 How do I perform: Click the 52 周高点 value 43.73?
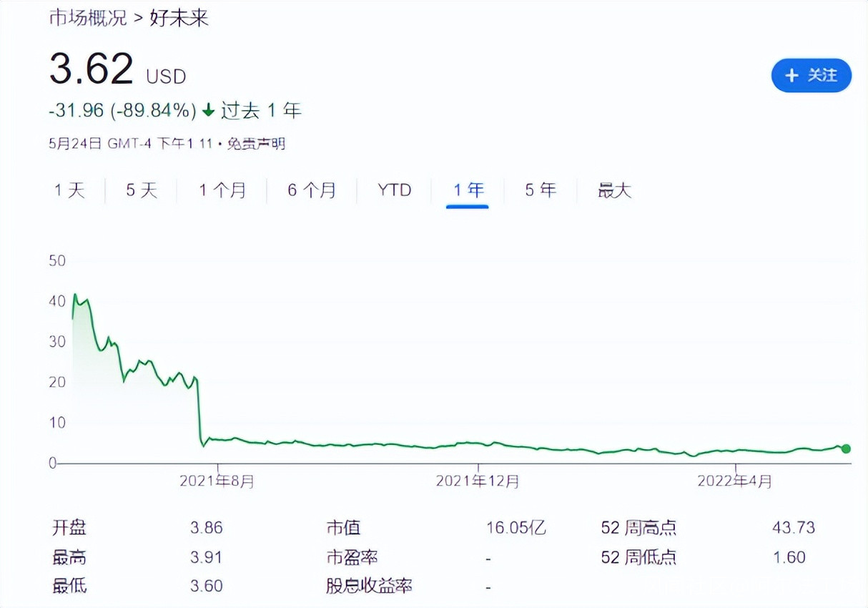794,529
